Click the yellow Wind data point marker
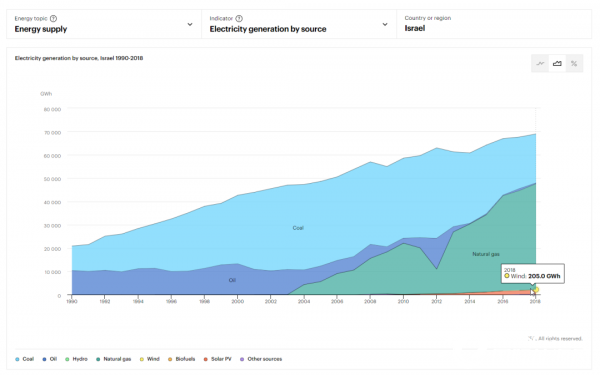600x375 pixels. point(536,290)
